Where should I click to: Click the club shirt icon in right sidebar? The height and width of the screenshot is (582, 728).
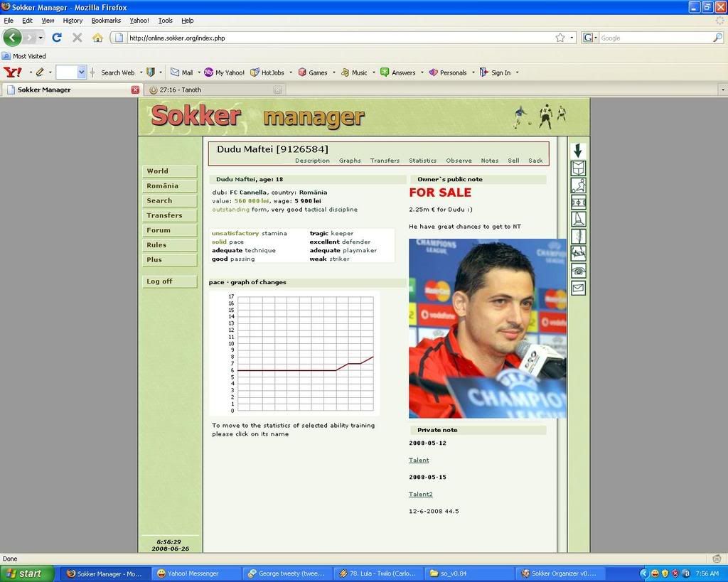coord(578,168)
